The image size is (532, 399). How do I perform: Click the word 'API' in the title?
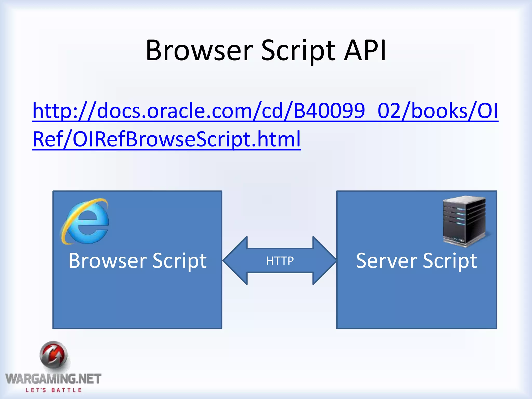(x=365, y=50)
